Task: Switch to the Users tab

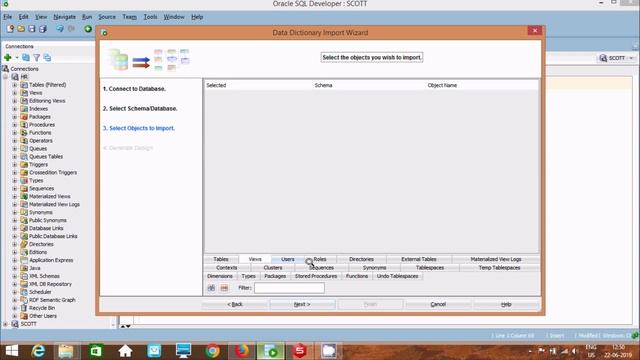Action: coord(287,259)
